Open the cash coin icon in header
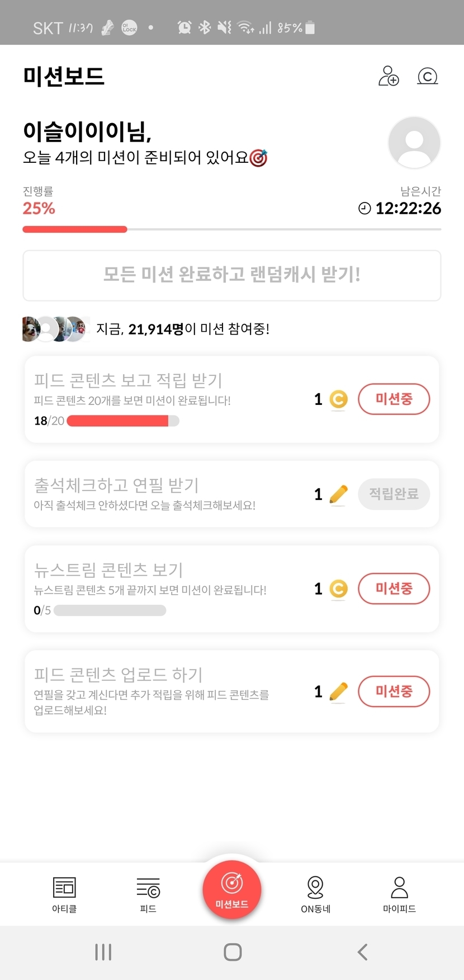The width and height of the screenshot is (464, 980). click(428, 76)
